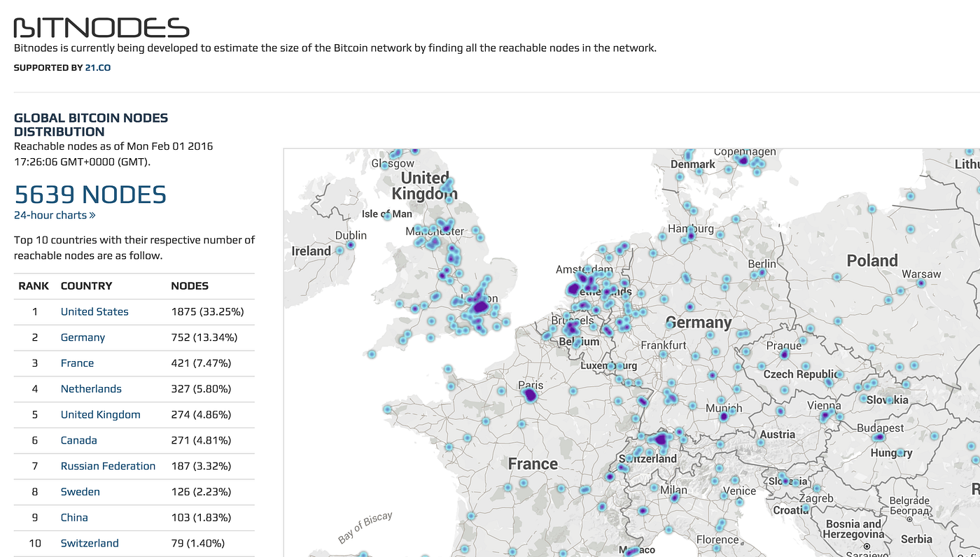Click the Milan label on the map

click(x=673, y=491)
